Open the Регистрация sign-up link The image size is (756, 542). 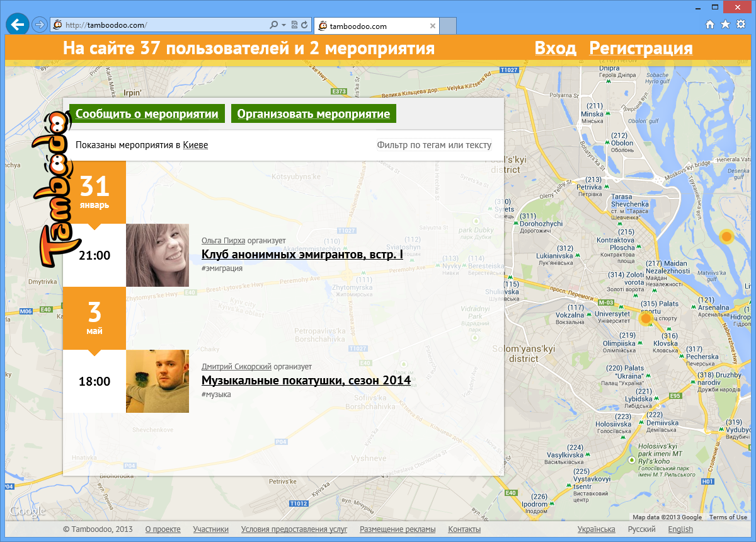641,49
